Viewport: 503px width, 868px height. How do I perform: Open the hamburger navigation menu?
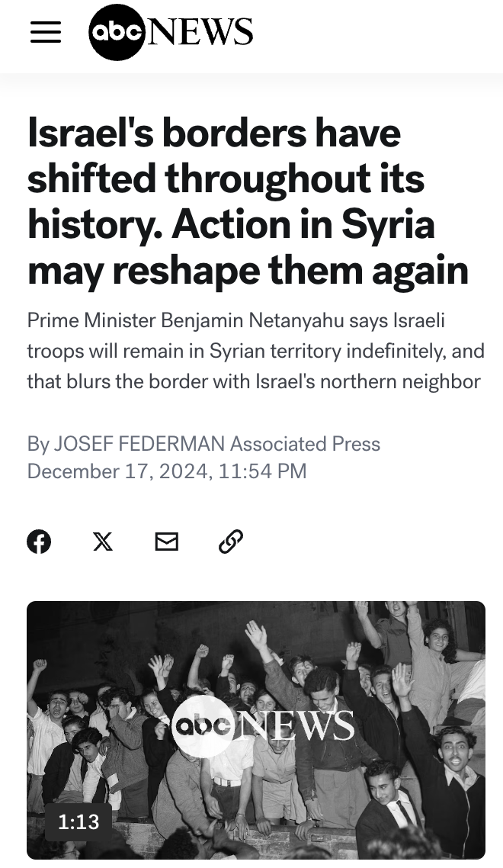(x=46, y=32)
